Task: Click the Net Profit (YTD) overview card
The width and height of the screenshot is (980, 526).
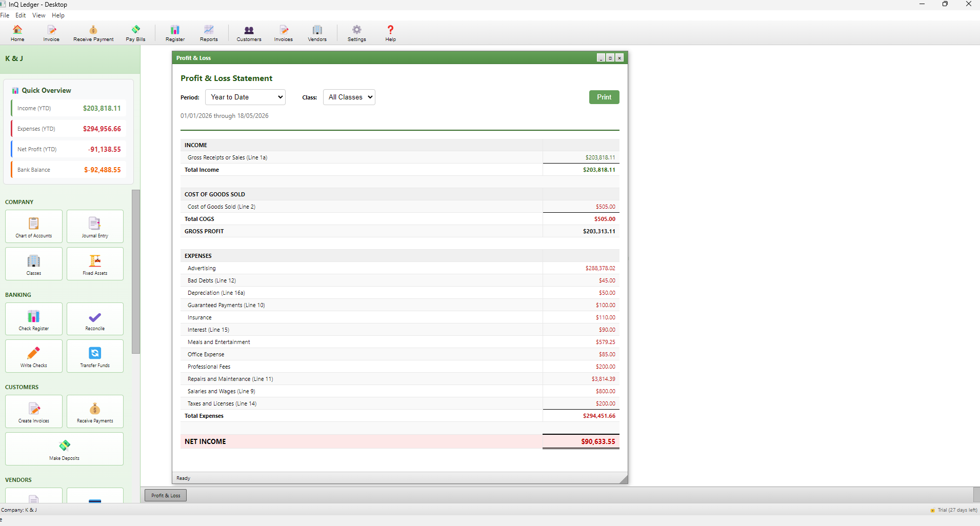Action: click(68, 149)
